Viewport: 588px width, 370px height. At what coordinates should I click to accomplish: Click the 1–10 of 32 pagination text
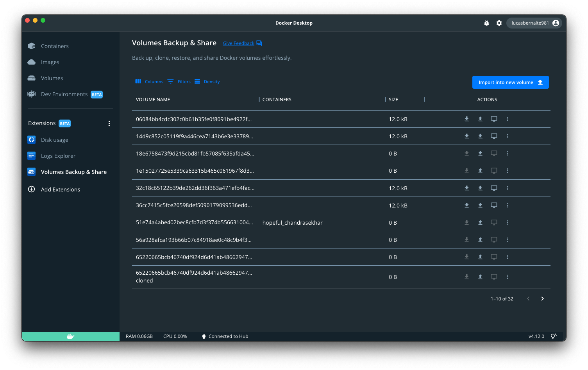coord(502,299)
